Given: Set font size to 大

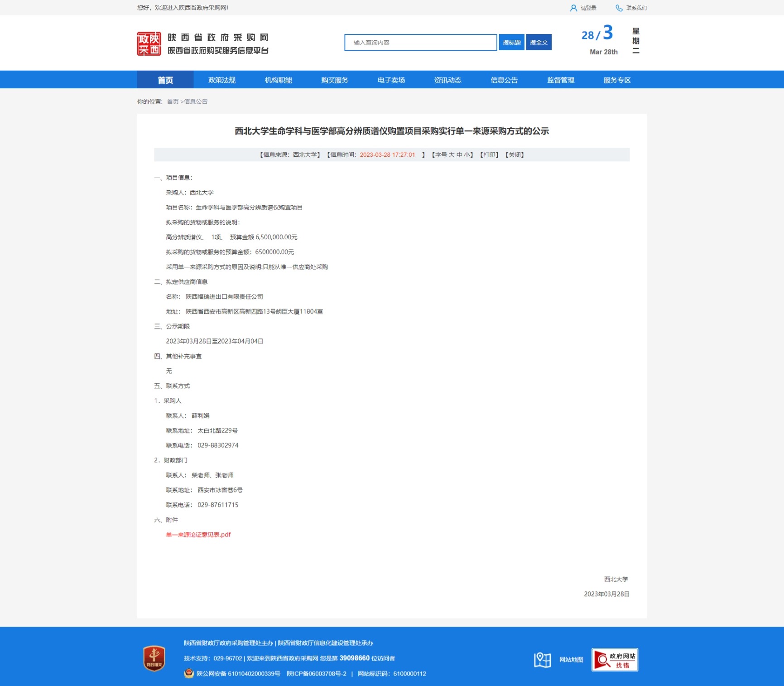Looking at the screenshot, I should coord(452,155).
